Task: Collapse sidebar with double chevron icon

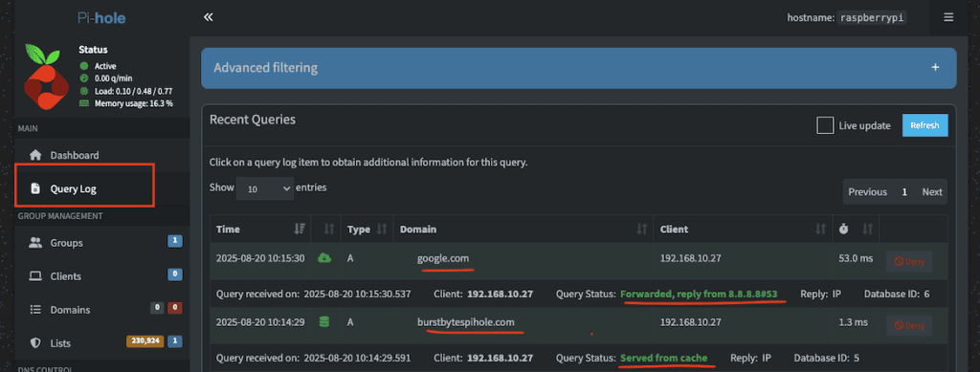Action: 208,17
